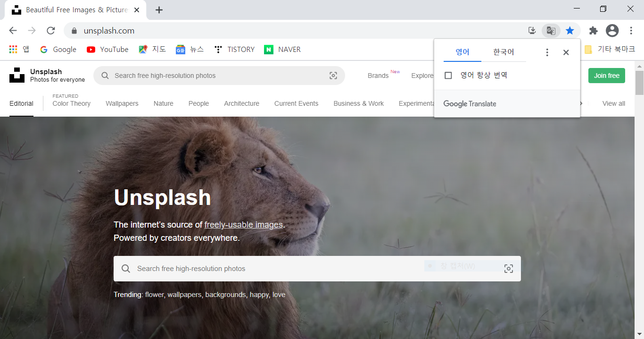Select the 한국어 tab in translate popup

coord(504,52)
